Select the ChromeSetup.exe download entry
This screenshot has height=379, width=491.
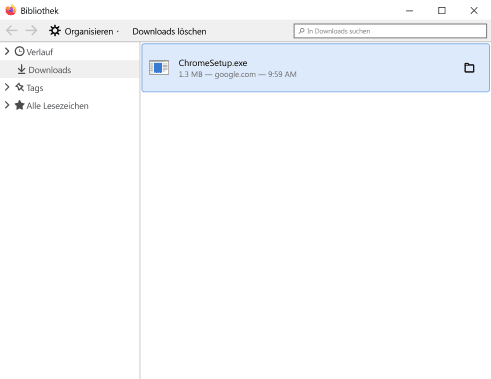315,68
